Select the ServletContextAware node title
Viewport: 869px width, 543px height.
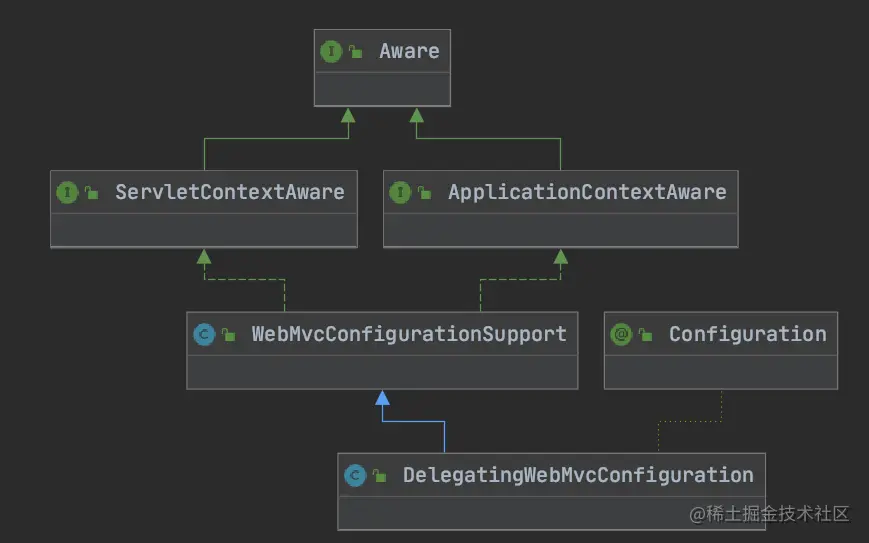(229, 192)
